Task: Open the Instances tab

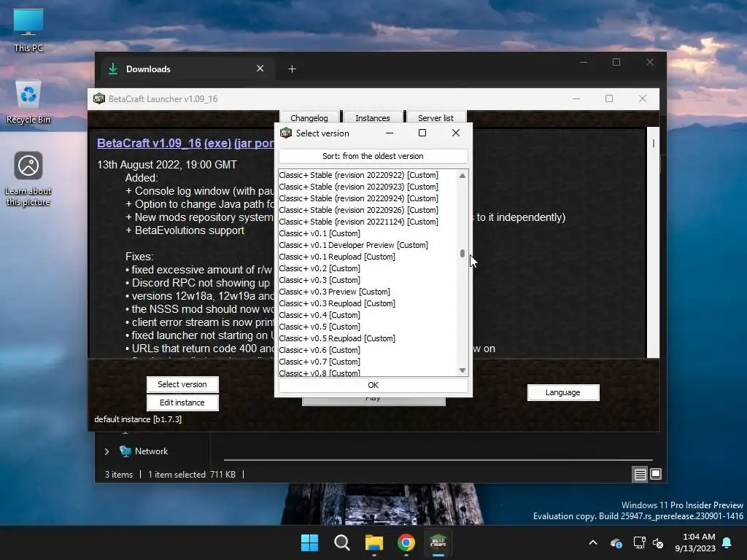Action: (373, 117)
